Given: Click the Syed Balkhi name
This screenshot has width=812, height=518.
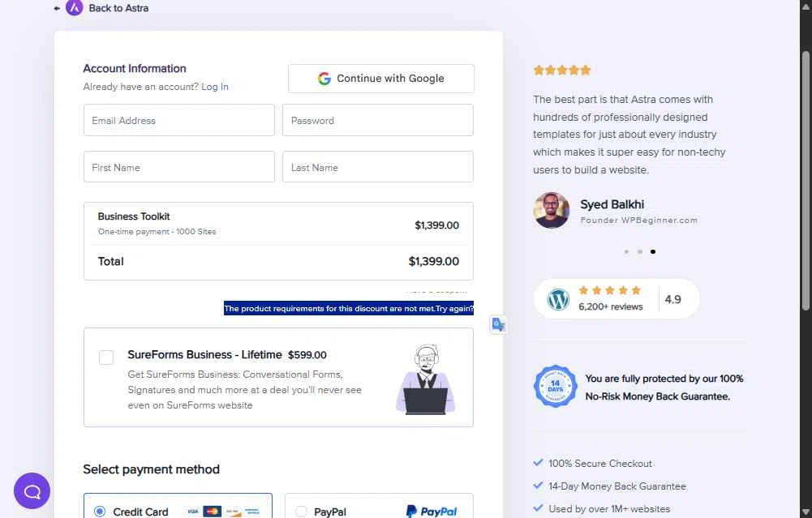Looking at the screenshot, I should pos(612,204).
